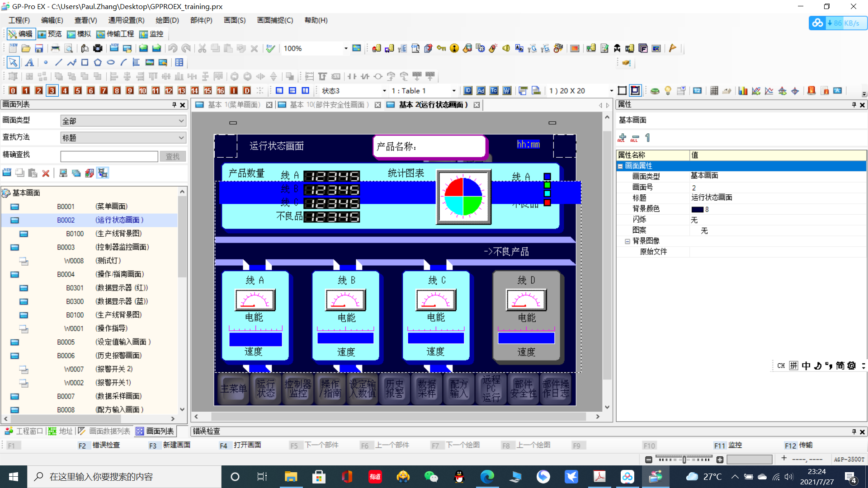This screenshot has height=488, width=868.
Task: Click the 查找 search button
Action: pos(172,156)
